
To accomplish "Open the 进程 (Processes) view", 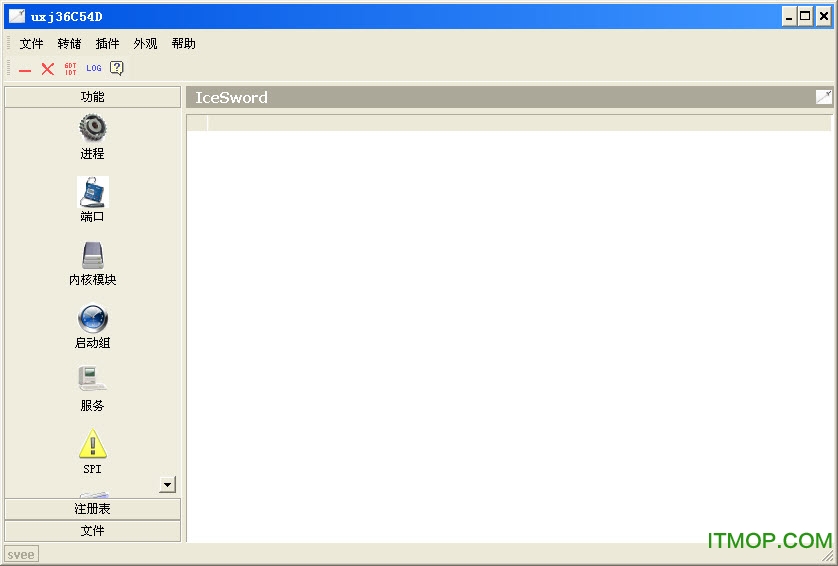I will [x=92, y=136].
